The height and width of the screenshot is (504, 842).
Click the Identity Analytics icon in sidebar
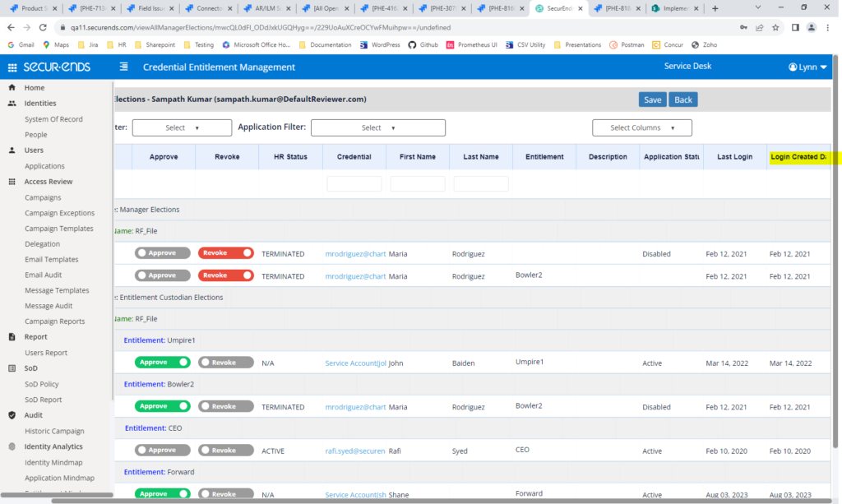pyautogui.click(x=12, y=446)
